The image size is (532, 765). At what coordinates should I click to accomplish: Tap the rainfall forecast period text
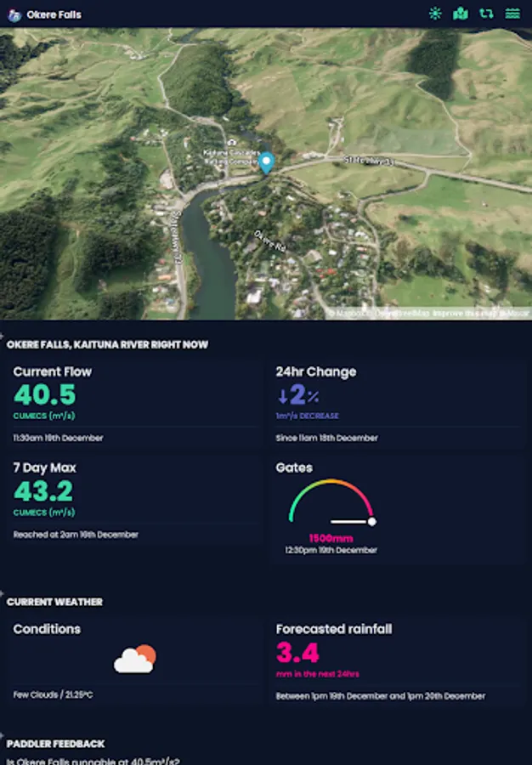click(x=381, y=696)
